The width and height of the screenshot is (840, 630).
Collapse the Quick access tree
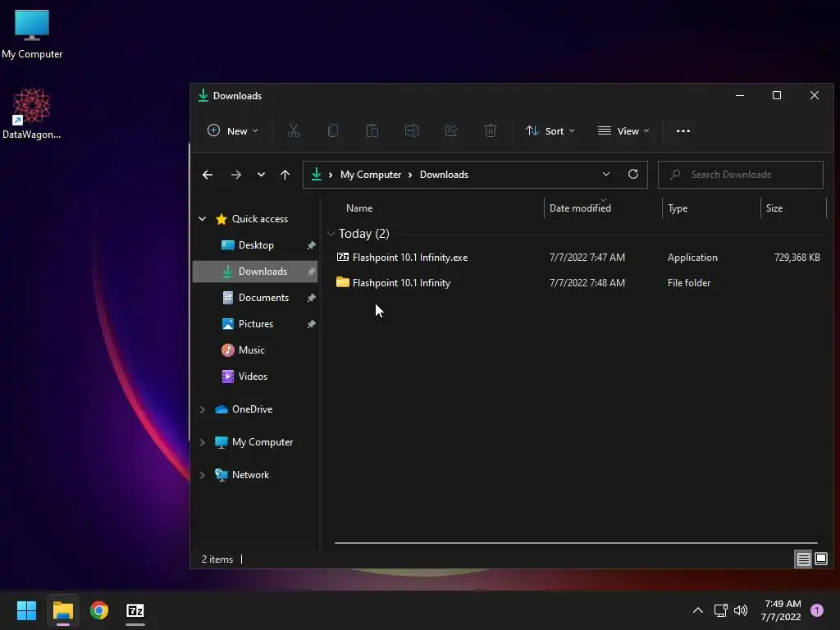(203, 218)
